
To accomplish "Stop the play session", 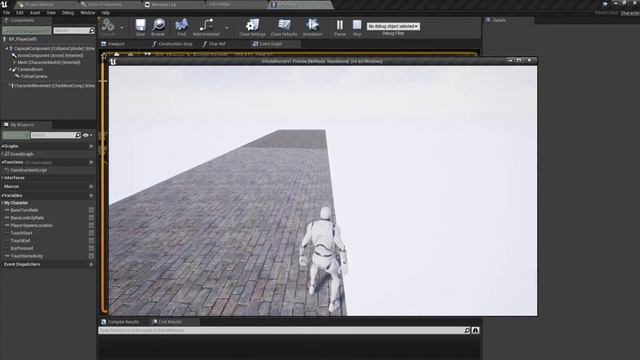I will [x=357, y=27].
